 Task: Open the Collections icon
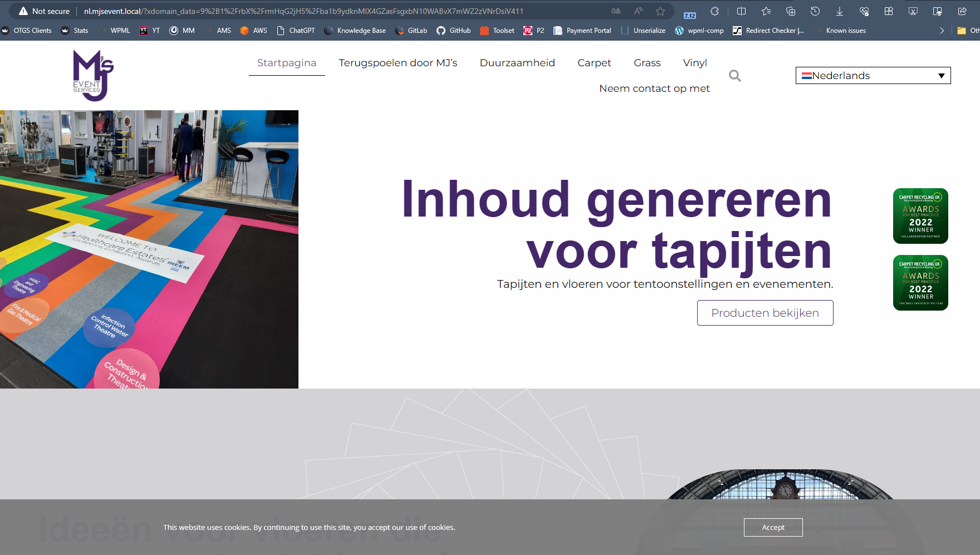791,11
